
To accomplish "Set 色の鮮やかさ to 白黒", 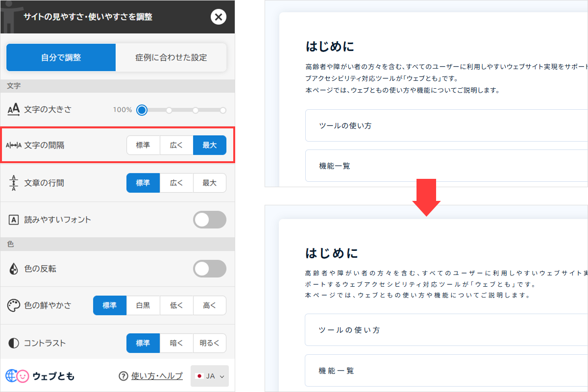I will pos(143,306).
